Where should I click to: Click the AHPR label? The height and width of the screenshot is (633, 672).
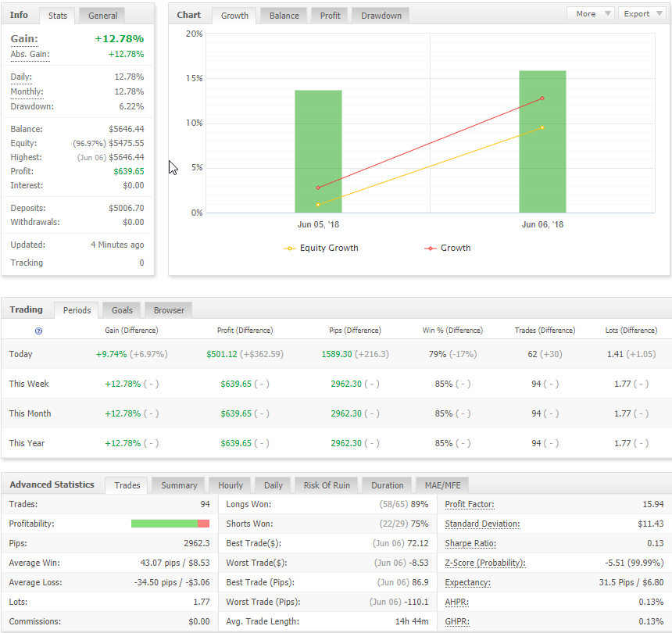point(457,603)
